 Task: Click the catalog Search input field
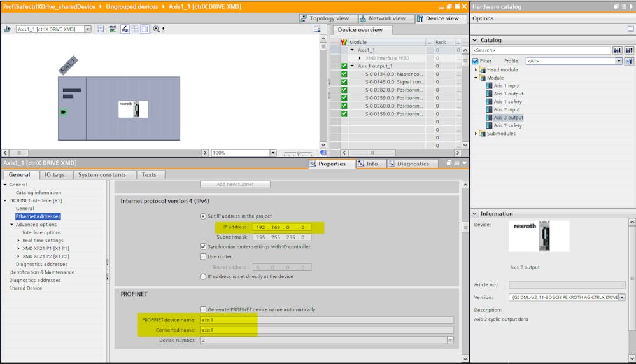coord(542,50)
